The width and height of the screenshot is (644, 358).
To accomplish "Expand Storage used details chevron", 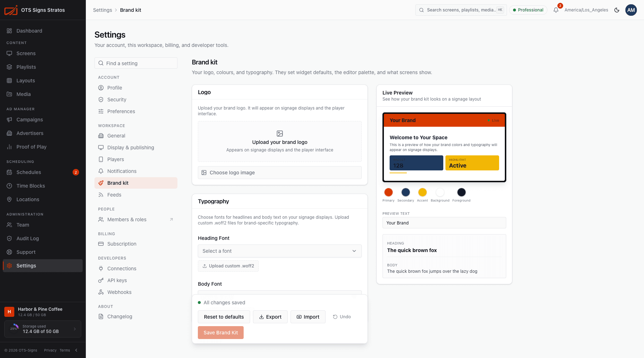I will point(75,329).
